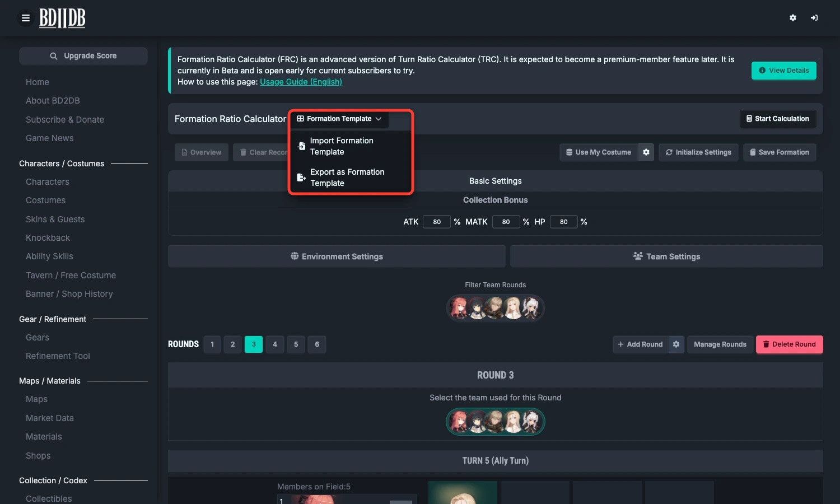This screenshot has width=840, height=504.
Task: Click the Overview button
Action: 202,152
